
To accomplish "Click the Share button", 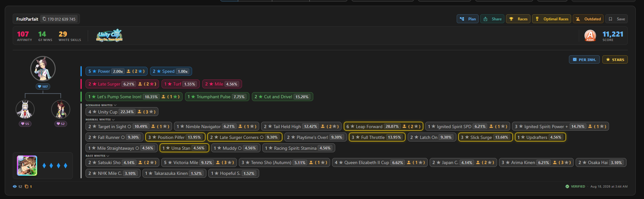I will (x=492, y=19).
